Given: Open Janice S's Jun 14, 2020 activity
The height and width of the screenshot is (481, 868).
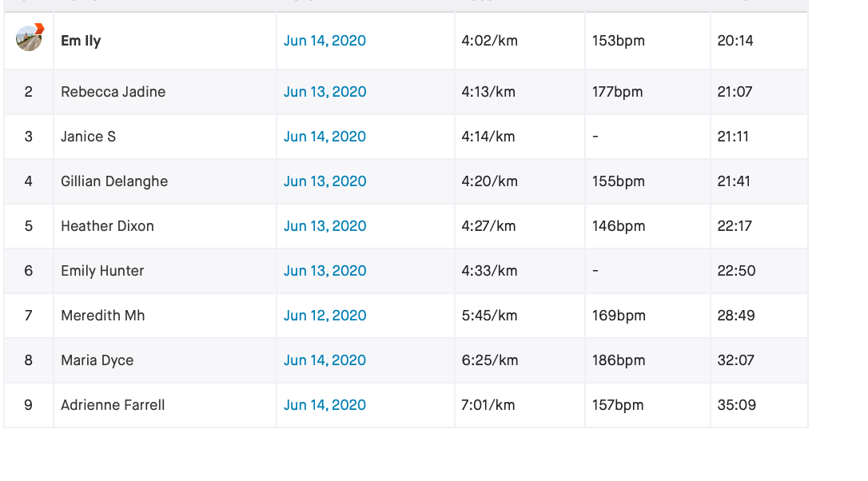Looking at the screenshot, I should (325, 137).
